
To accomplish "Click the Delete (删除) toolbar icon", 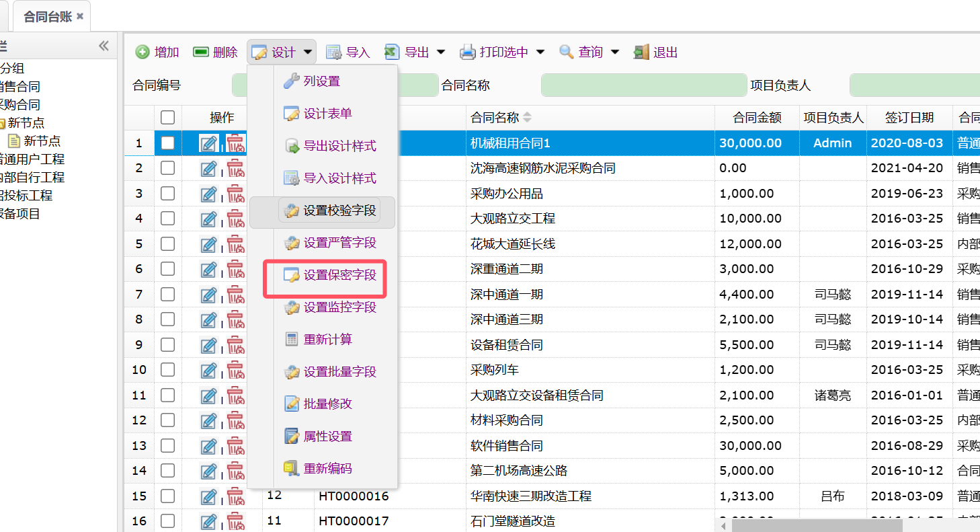I will pyautogui.click(x=200, y=52).
